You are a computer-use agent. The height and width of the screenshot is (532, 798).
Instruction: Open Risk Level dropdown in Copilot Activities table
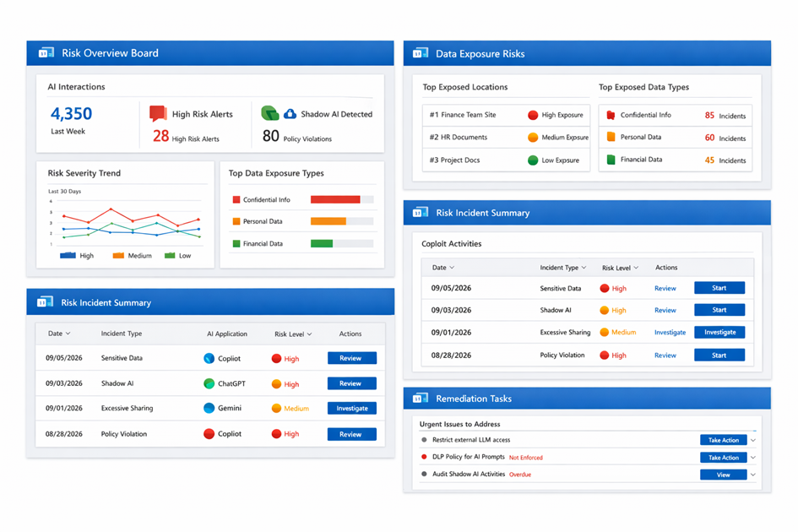point(636,268)
